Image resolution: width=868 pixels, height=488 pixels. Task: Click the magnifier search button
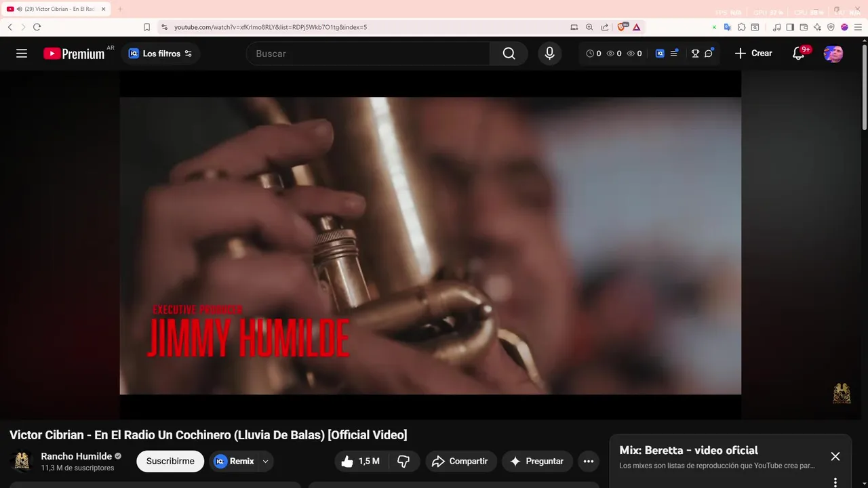[x=509, y=54]
